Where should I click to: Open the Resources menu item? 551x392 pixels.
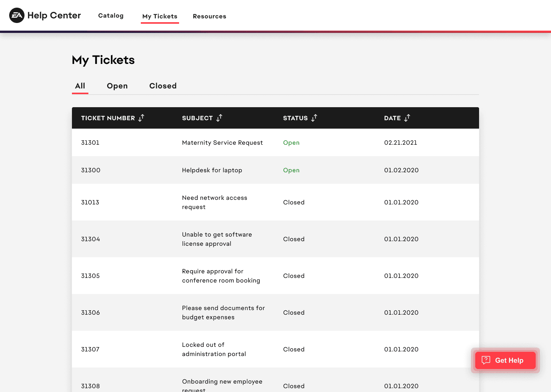point(209,16)
